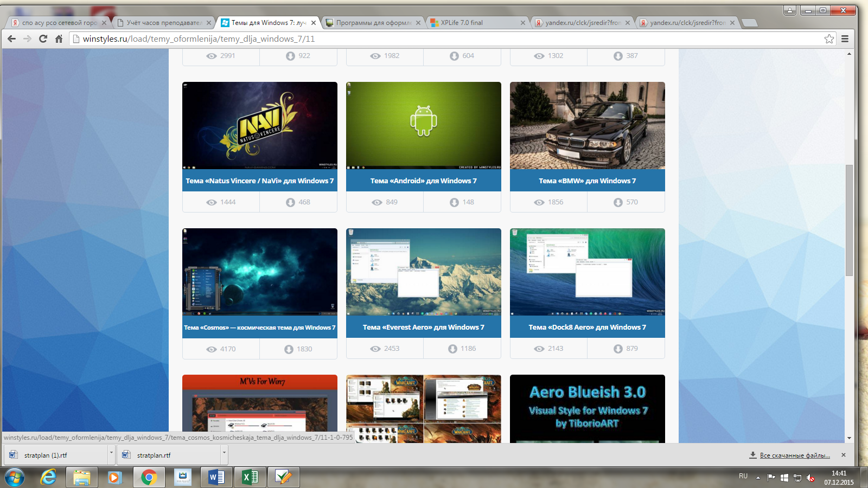
Task: Open the M'Vs For Win7 thumbnail
Action: point(260,409)
